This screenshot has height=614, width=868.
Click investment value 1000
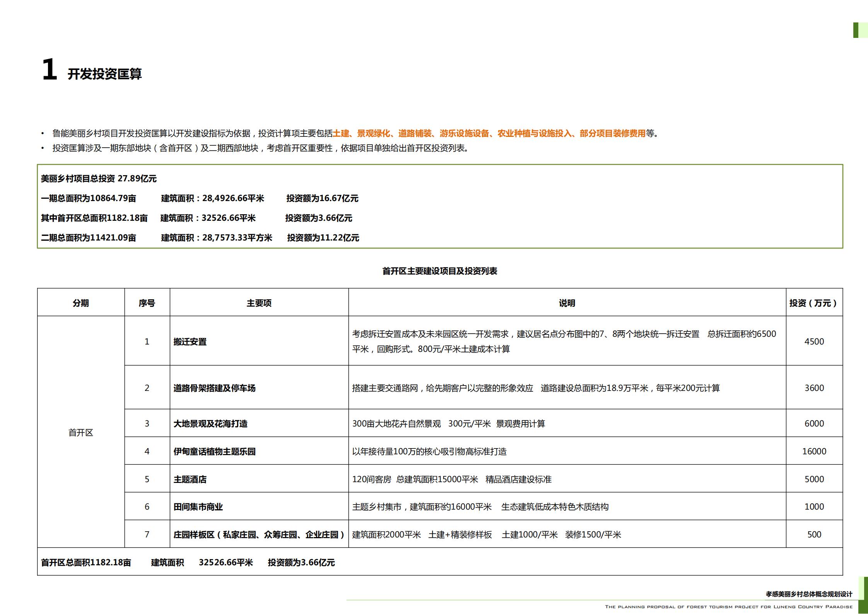tap(814, 507)
